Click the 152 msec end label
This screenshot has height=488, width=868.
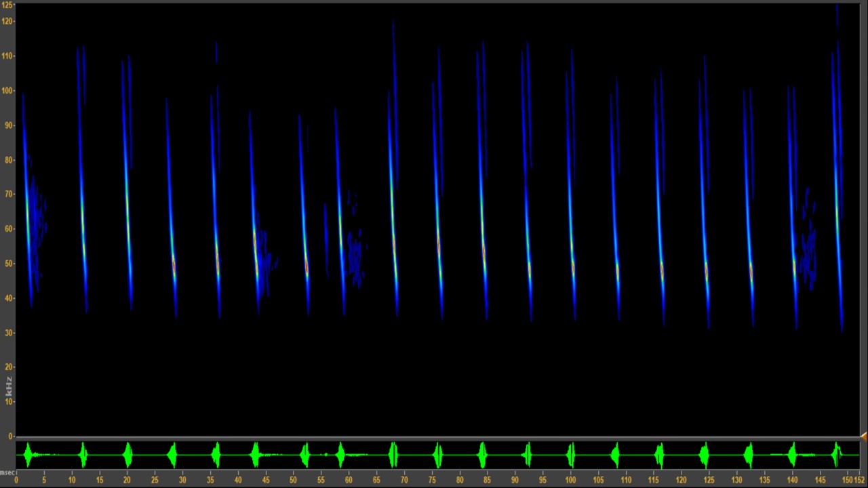[860, 480]
